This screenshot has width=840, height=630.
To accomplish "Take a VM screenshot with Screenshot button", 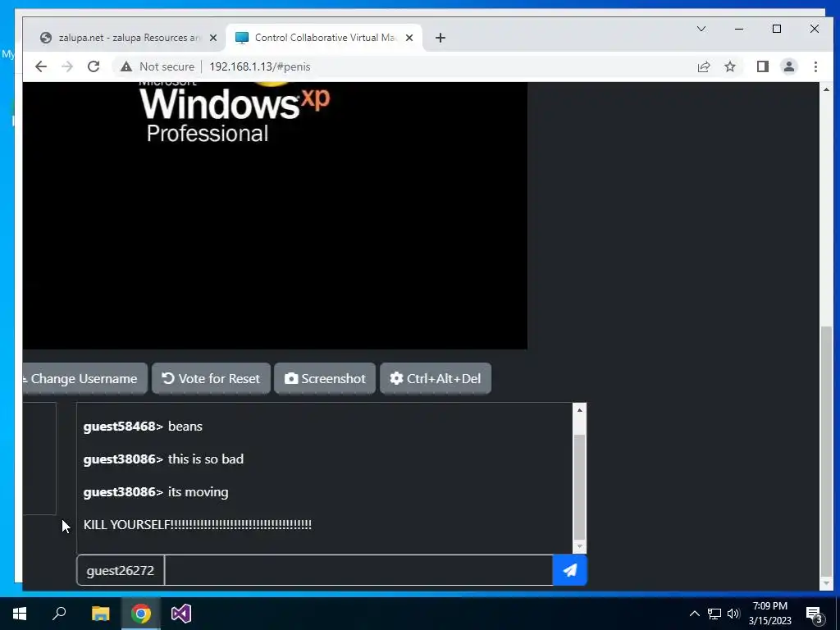I will pyautogui.click(x=325, y=378).
